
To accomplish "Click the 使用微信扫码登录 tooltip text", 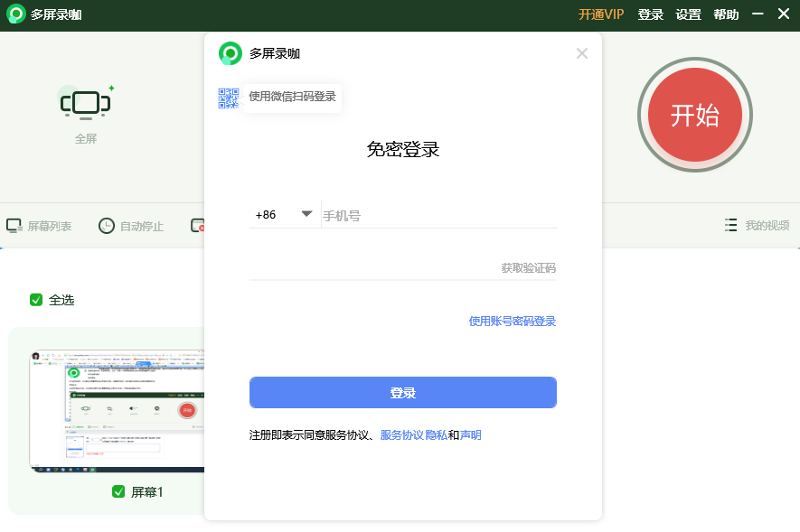I will (x=292, y=97).
